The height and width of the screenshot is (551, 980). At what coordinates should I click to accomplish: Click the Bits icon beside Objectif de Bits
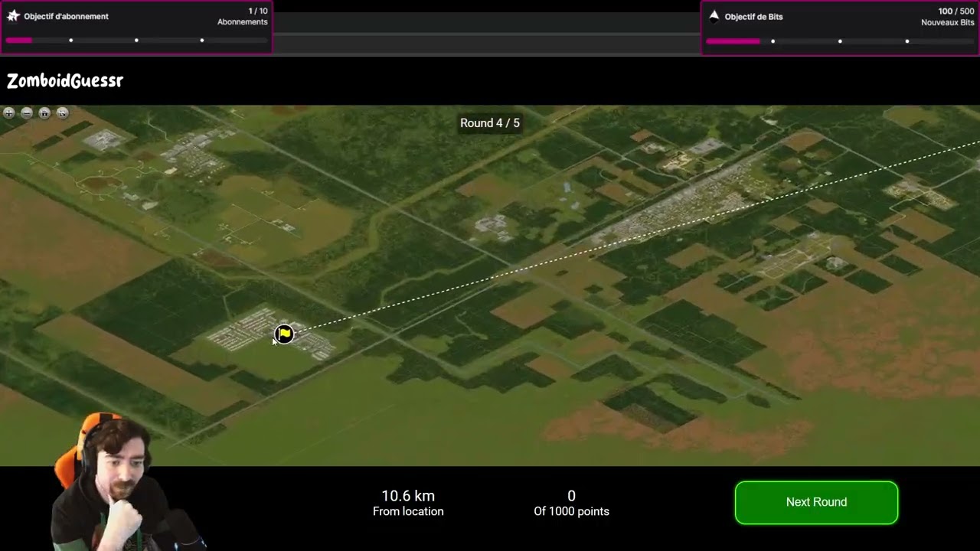714,16
